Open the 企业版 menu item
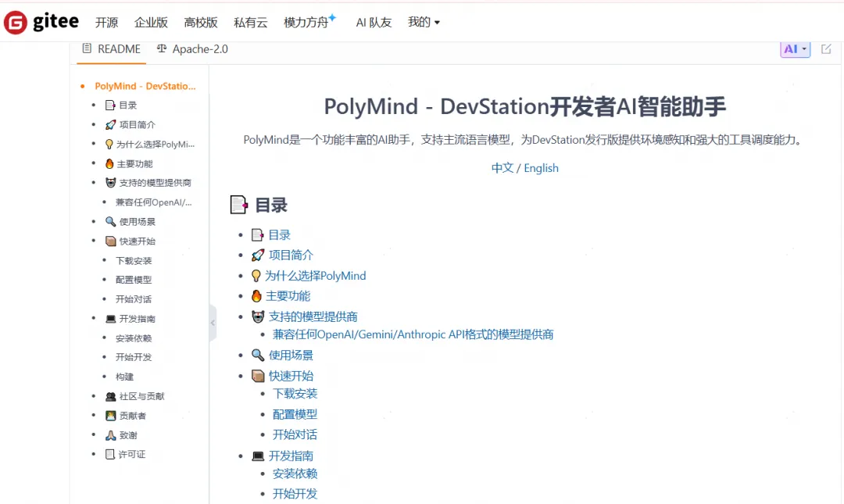844x504 pixels. click(151, 23)
